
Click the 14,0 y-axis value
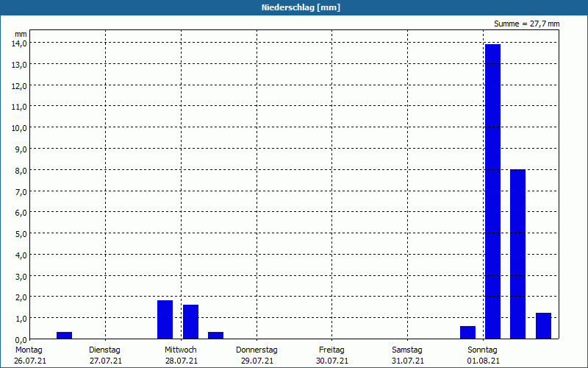click(19, 43)
